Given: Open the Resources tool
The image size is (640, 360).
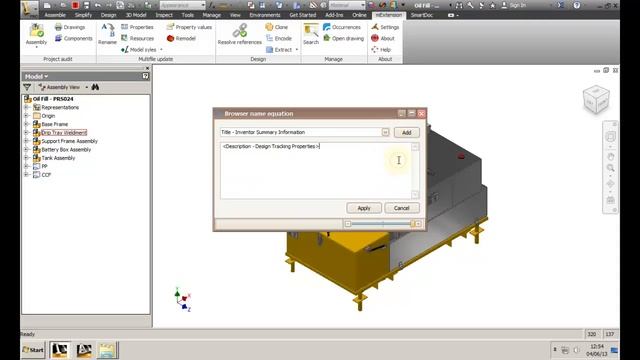Looking at the screenshot, I should [137, 38].
